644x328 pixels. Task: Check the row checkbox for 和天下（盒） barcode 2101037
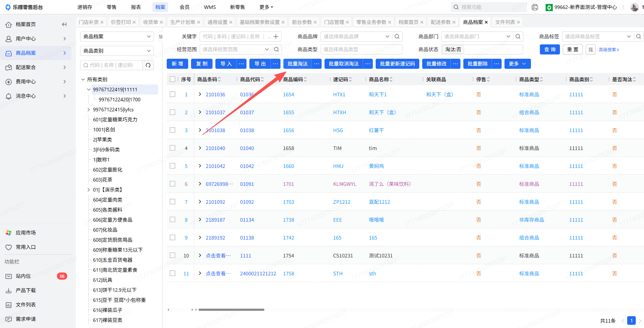point(172,112)
